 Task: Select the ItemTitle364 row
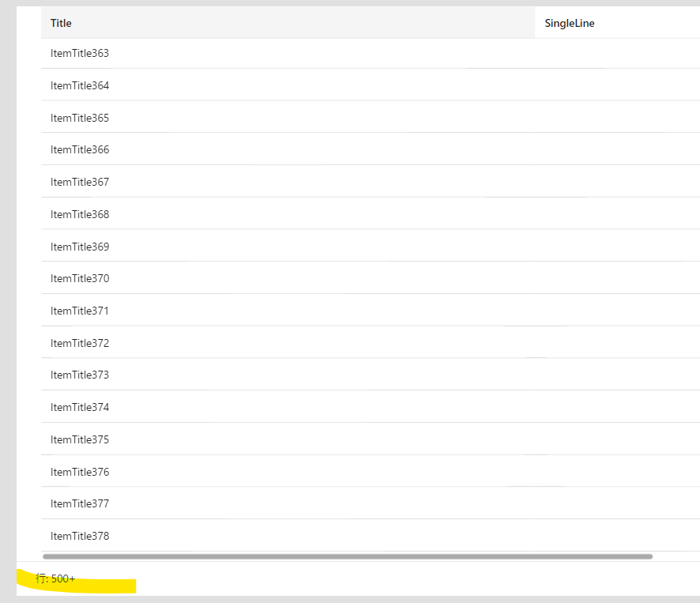(371, 85)
